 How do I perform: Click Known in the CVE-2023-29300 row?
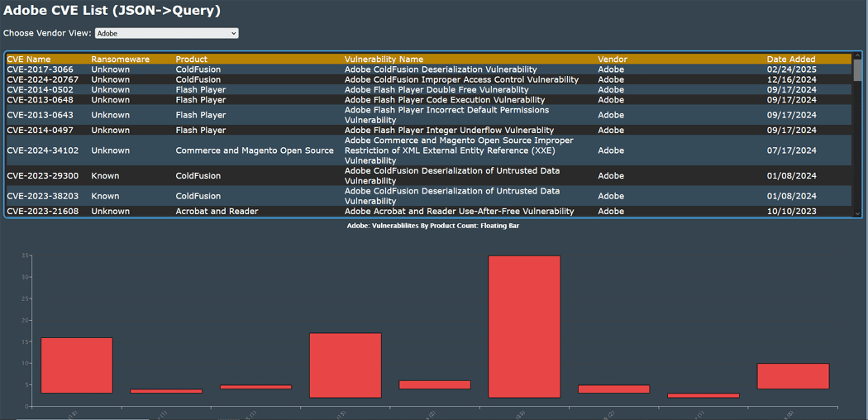click(105, 175)
